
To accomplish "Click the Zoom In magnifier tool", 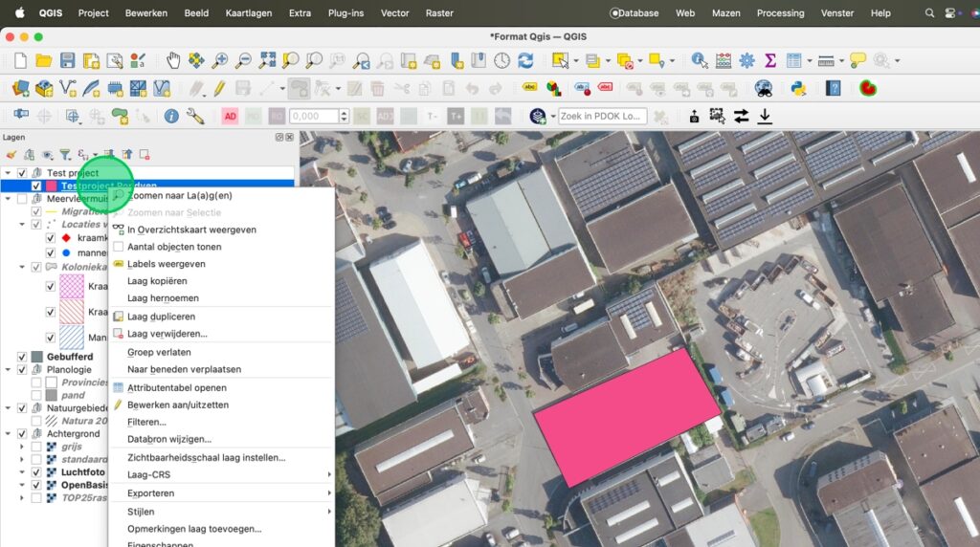I will coord(220,60).
